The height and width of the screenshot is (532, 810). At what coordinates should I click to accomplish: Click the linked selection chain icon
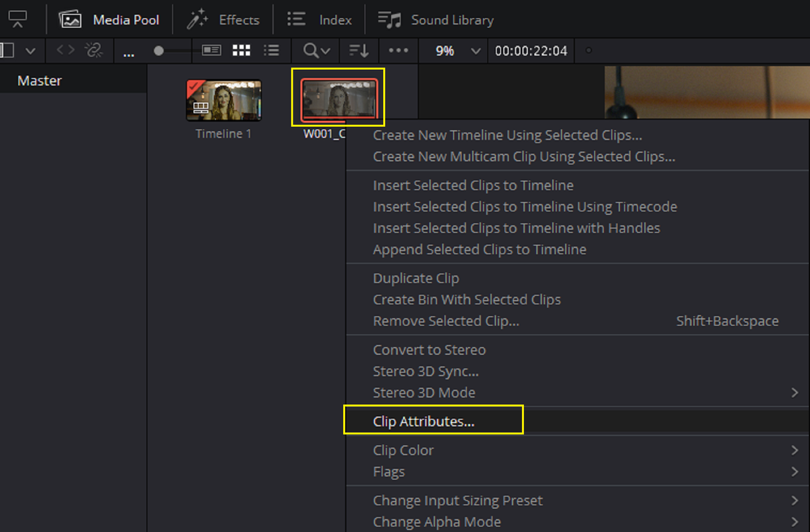(93, 51)
